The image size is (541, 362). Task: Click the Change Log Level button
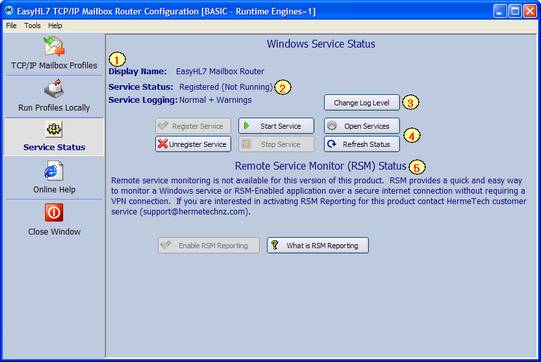(362, 102)
